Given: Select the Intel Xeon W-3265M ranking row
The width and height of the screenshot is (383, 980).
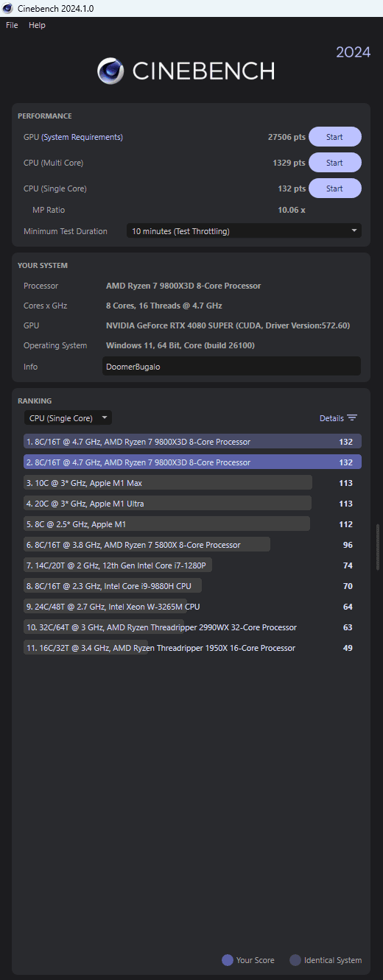Looking at the screenshot, I should [x=192, y=607].
